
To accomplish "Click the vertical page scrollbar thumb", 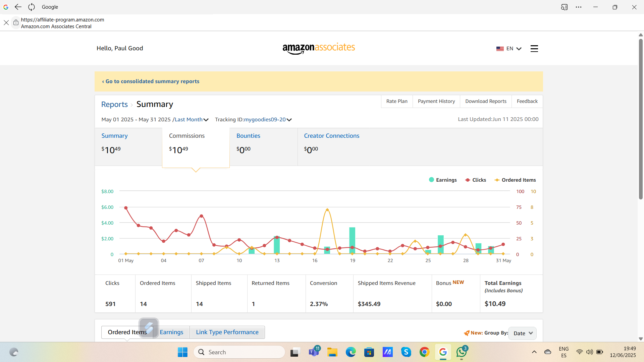I will click(641, 119).
